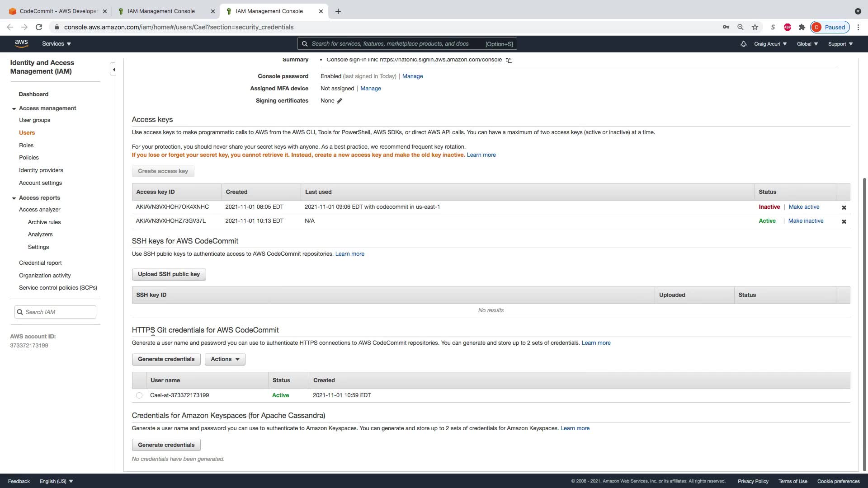Open Roles in the IAM sidebar
The width and height of the screenshot is (868, 488).
pyautogui.click(x=26, y=145)
